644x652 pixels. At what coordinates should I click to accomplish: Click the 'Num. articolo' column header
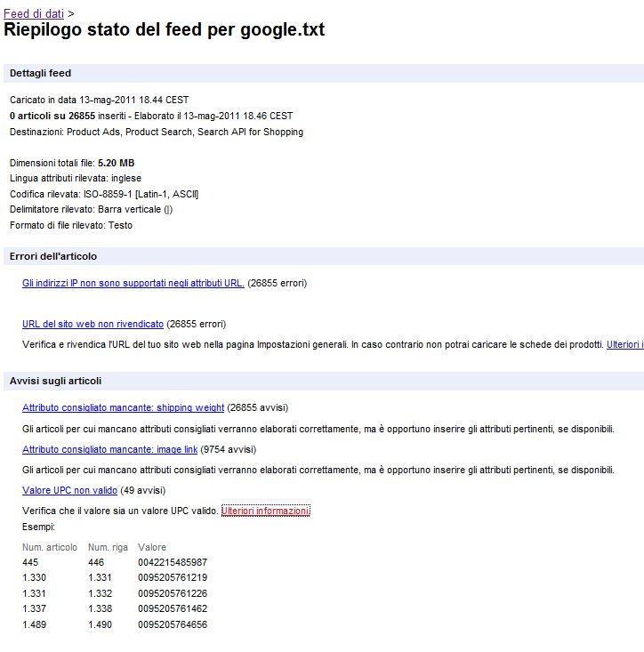tap(50, 547)
